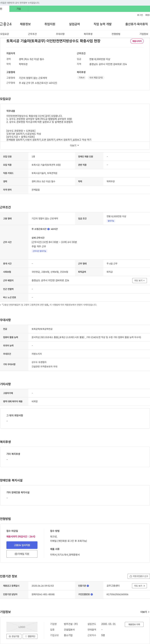
Task: Expand the 지도 보기 map at 근무 예정지
Action: [x=140, y=281]
